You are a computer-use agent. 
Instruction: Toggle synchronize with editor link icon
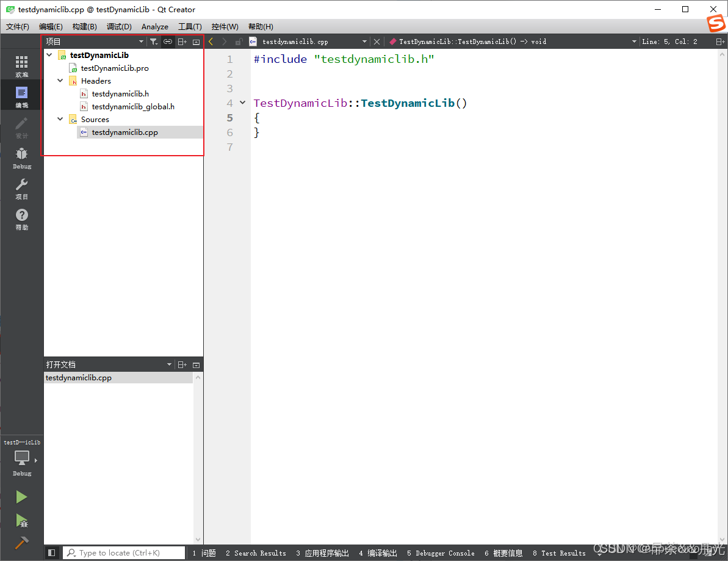tap(168, 42)
